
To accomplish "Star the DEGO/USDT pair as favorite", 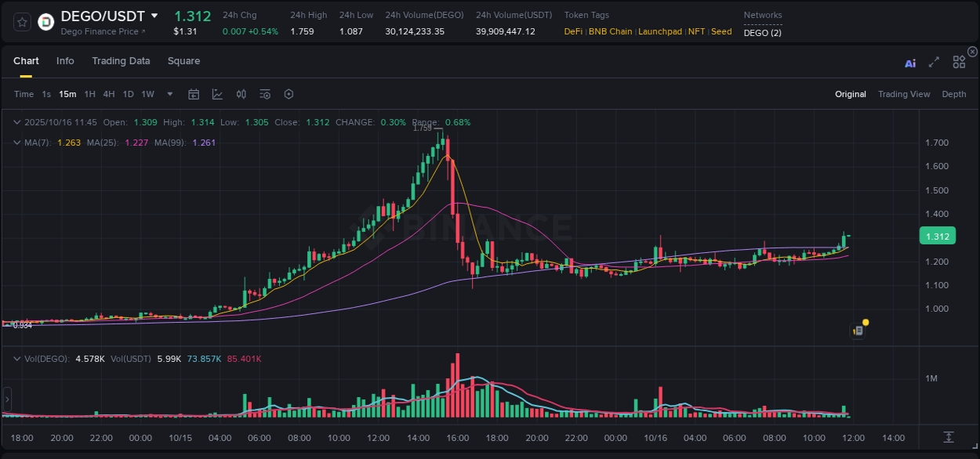I will (x=21, y=21).
